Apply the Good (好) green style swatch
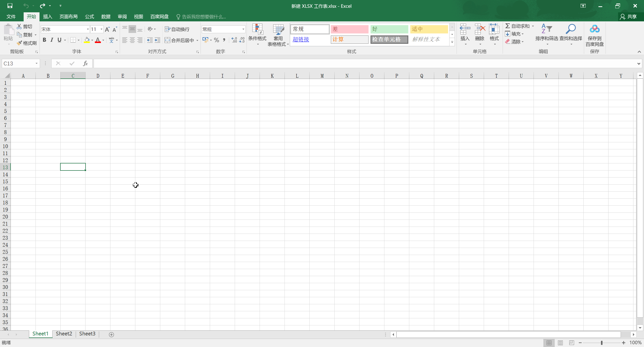 [389, 29]
